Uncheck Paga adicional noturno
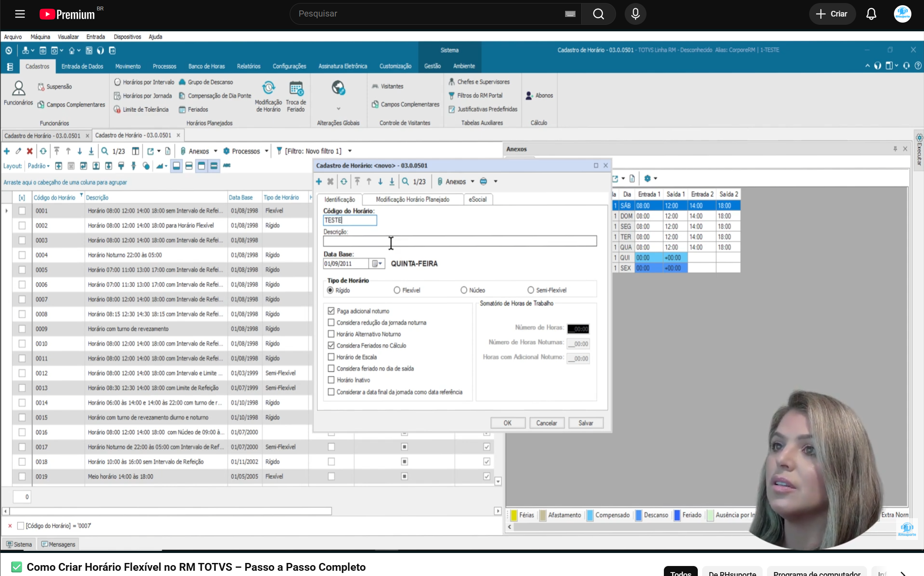924x576 pixels. (x=331, y=311)
